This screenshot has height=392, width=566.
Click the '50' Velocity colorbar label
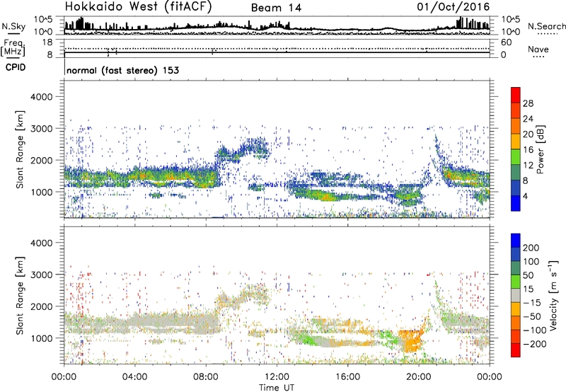(x=528, y=275)
